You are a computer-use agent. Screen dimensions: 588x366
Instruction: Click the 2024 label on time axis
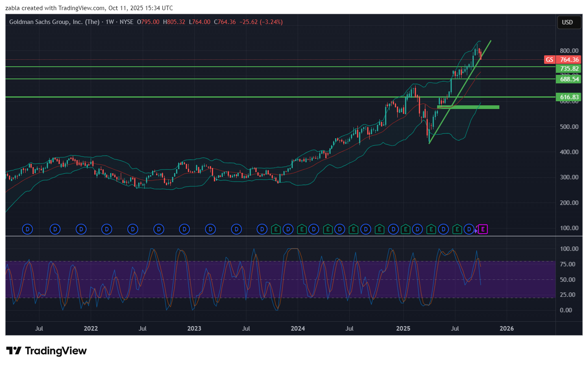[x=298, y=329]
